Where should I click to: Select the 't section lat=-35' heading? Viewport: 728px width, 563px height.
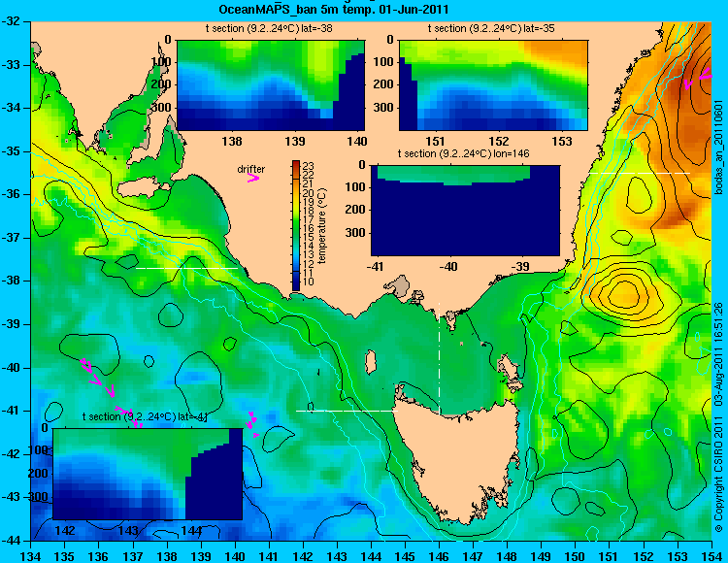click(491, 28)
